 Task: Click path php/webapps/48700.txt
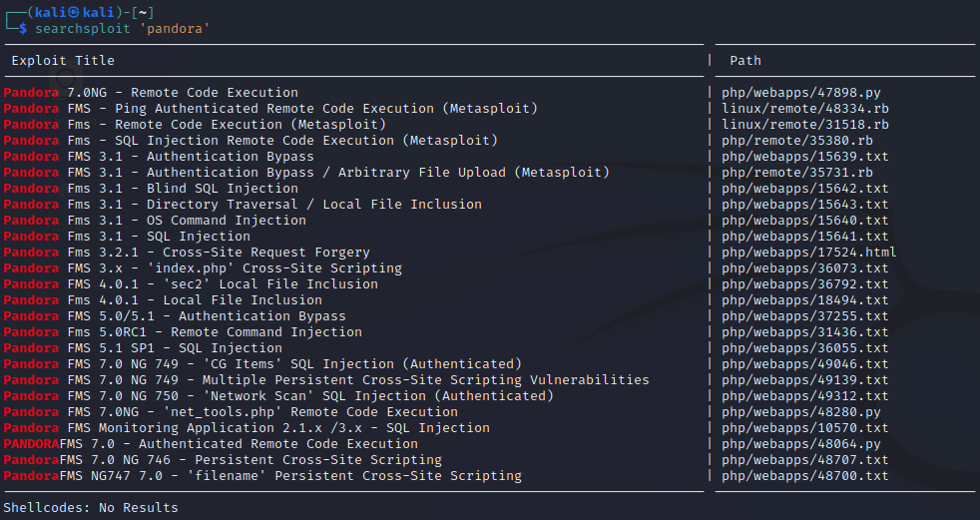[805, 476]
